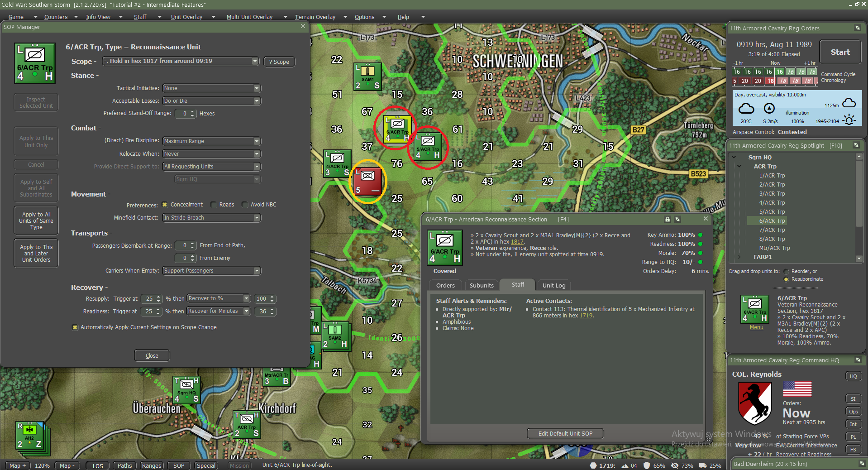Toggle the Paths overlay button
This screenshot has height=470, width=868.
[x=124, y=465]
